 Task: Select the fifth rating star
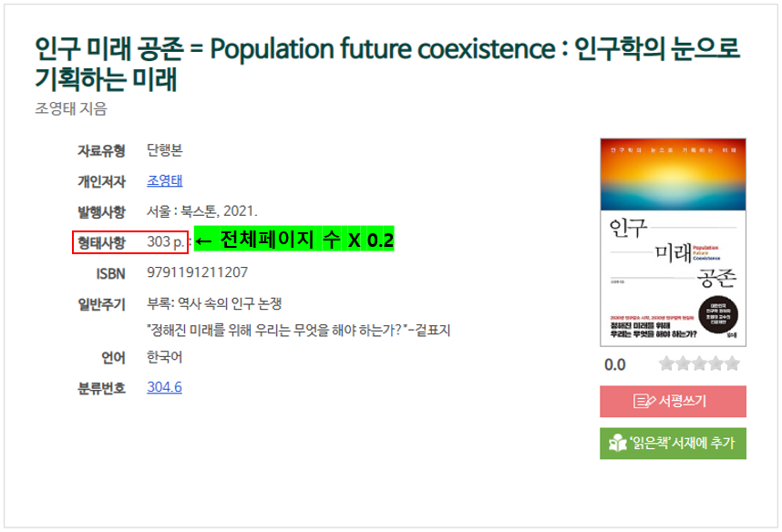(732, 363)
